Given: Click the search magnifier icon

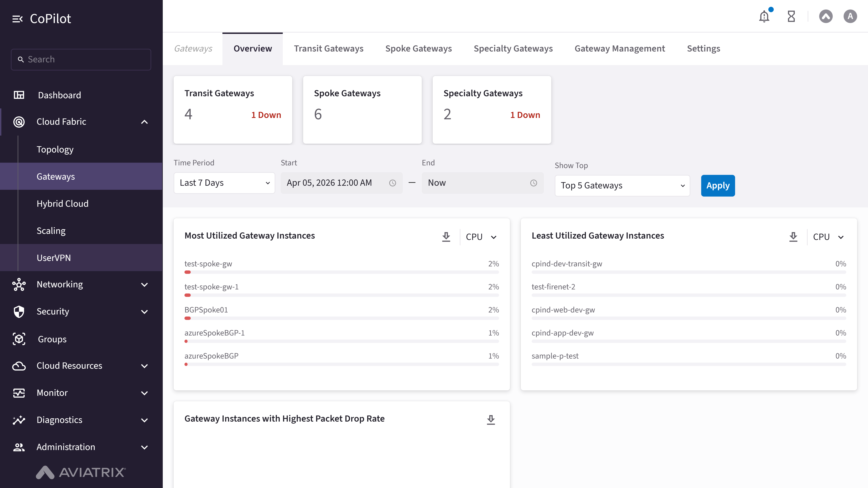Looking at the screenshot, I should click(21, 60).
